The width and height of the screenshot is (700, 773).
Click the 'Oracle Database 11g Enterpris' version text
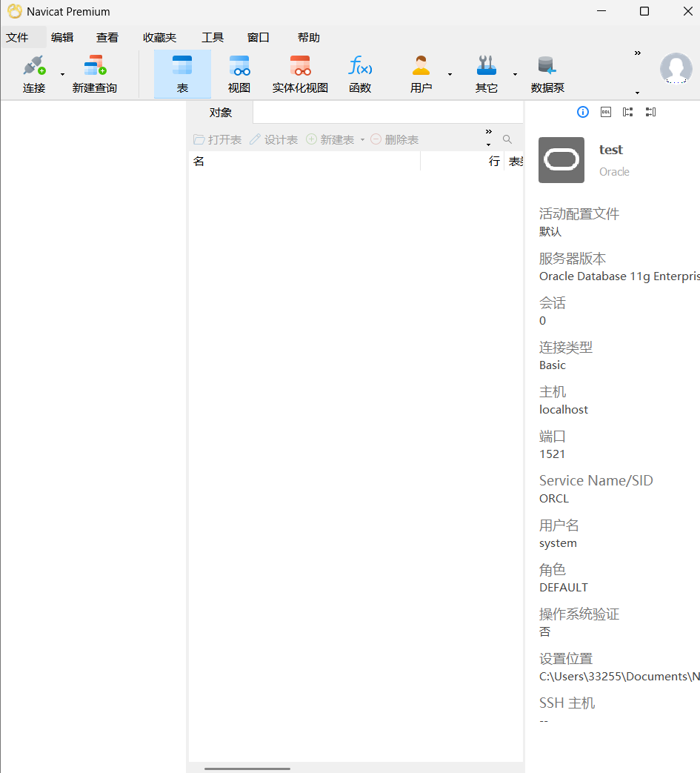619,276
